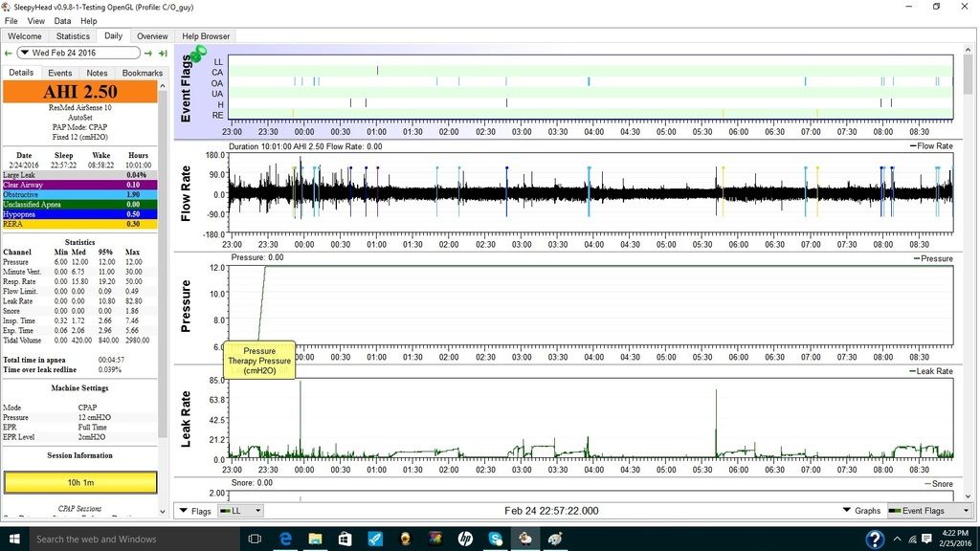Image resolution: width=980 pixels, height=551 pixels.
Task: Select the Details sub-tab
Action: (21, 73)
